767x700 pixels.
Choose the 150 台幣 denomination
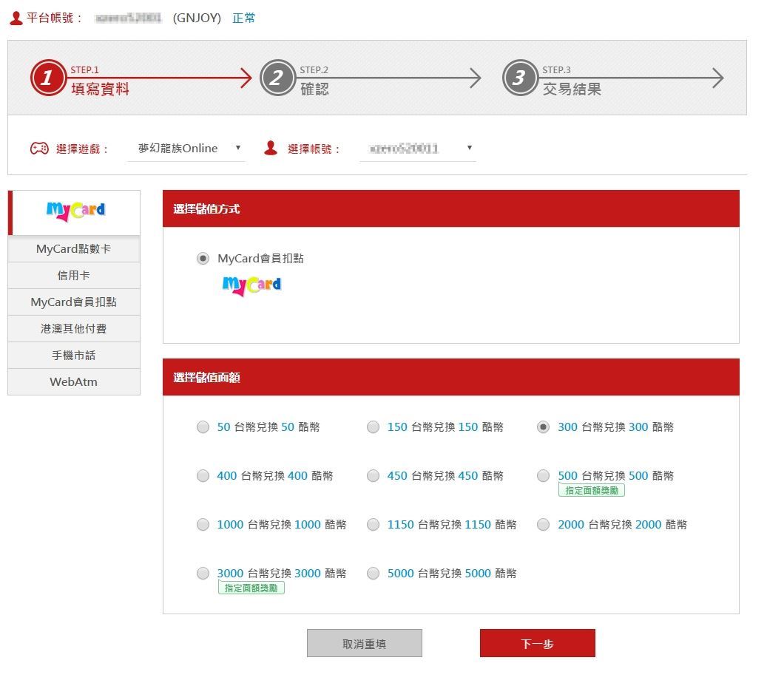coord(373,427)
